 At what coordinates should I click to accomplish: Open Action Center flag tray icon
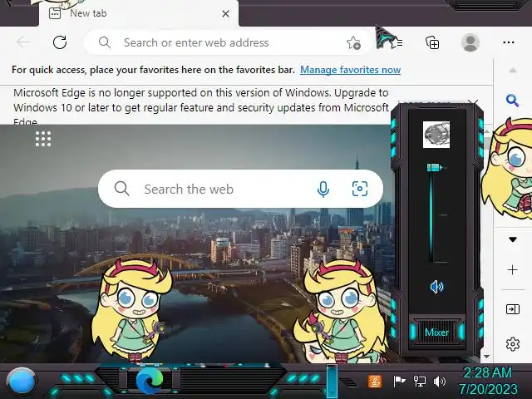pyautogui.click(x=399, y=381)
